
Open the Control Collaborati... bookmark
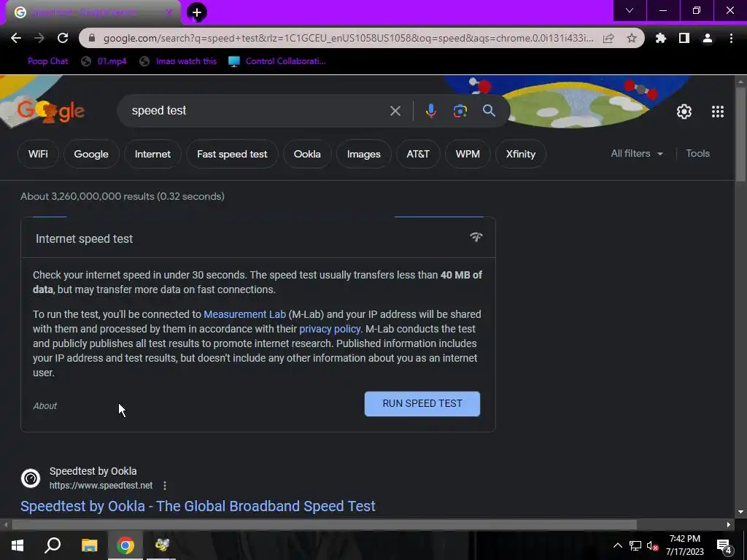276,61
